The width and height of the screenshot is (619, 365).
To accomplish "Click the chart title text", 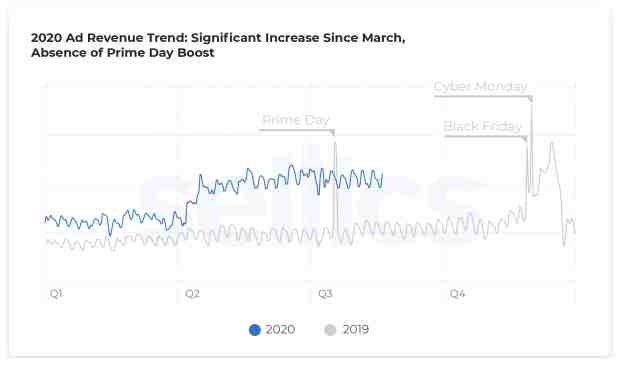I will point(218,45).
